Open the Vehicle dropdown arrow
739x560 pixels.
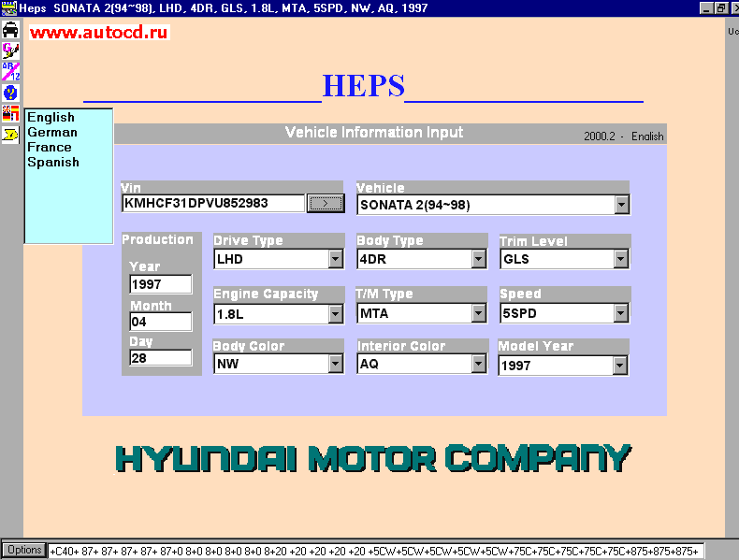622,205
